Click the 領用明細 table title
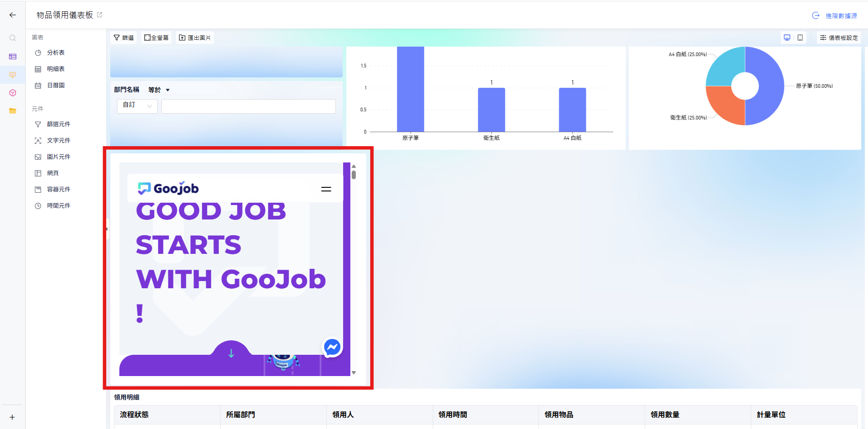The height and width of the screenshot is (429, 868). pyautogui.click(x=127, y=397)
